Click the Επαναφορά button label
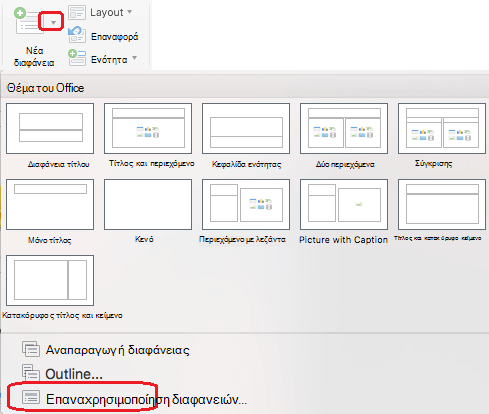 114,36
